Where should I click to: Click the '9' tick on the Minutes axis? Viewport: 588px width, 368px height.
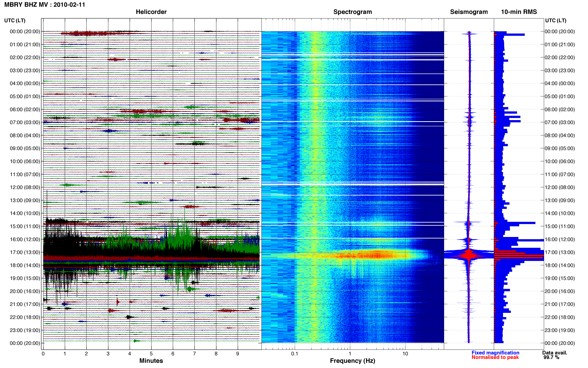point(238,354)
